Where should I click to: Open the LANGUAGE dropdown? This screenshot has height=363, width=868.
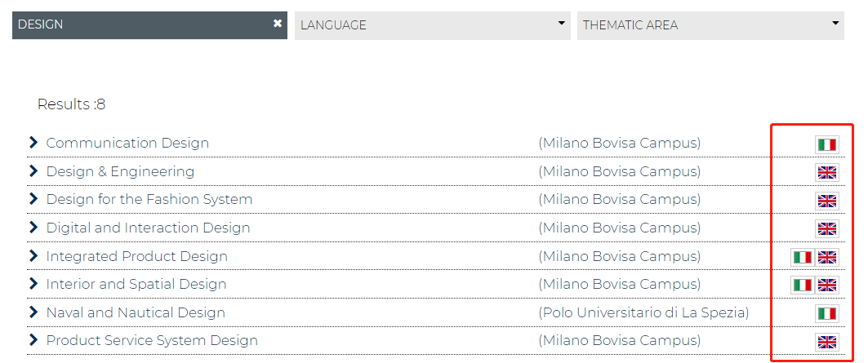(432, 24)
